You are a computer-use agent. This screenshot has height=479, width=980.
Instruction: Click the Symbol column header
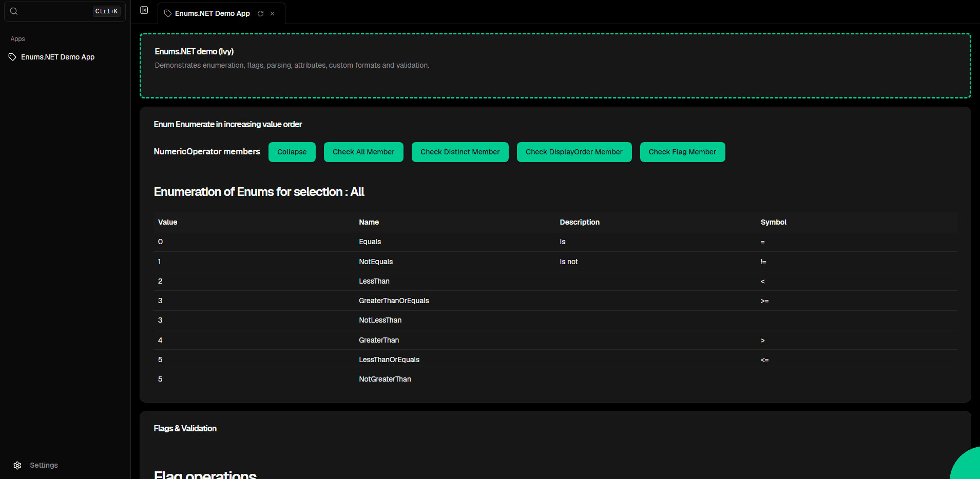773,222
